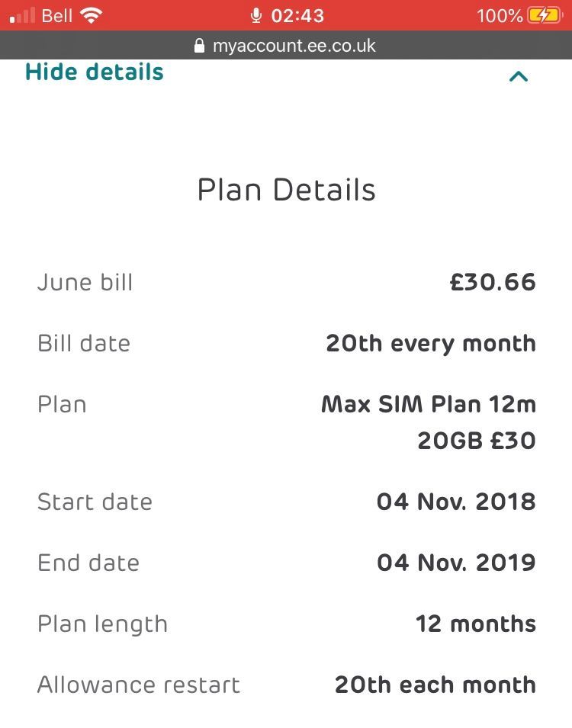
Task: Tap the 02:43 status bar clock
Action: point(297,15)
